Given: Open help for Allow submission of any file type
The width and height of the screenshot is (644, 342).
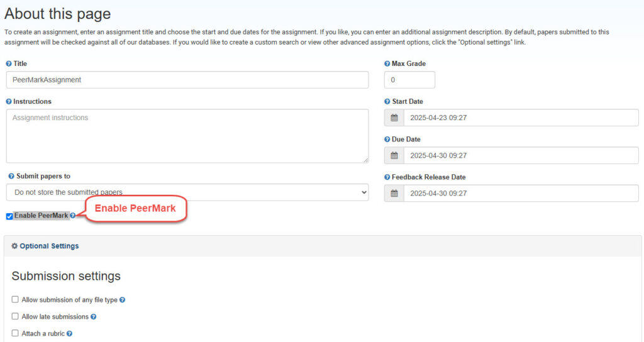Looking at the screenshot, I should tap(122, 300).
